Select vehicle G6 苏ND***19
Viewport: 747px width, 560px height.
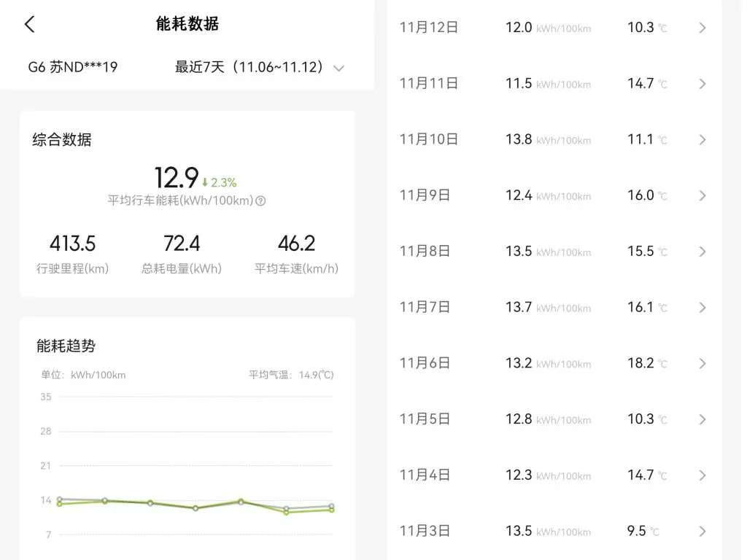73,68
